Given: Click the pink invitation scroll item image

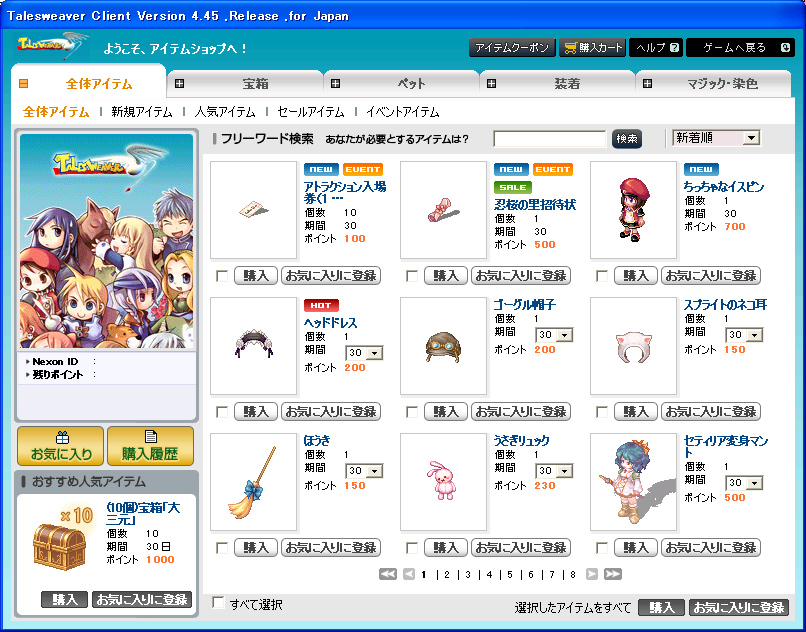Looking at the screenshot, I should point(444,210).
